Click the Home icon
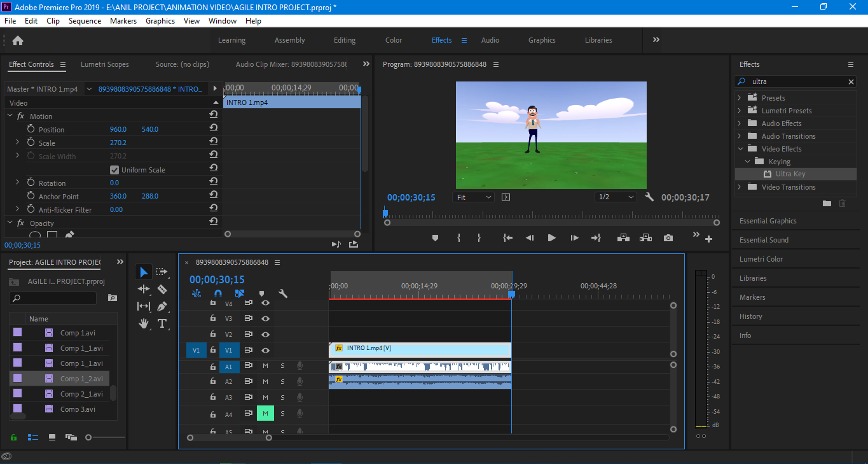Image resolution: width=868 pixels, height=464 pixels. [18, 40]
